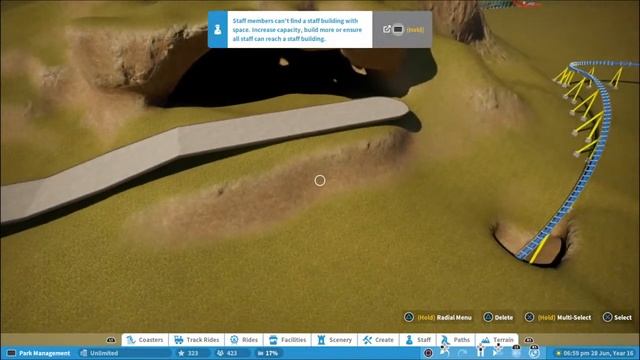Screen dimensions: 640x360
Task: Click the 17% status indicator
Action: 268,353
